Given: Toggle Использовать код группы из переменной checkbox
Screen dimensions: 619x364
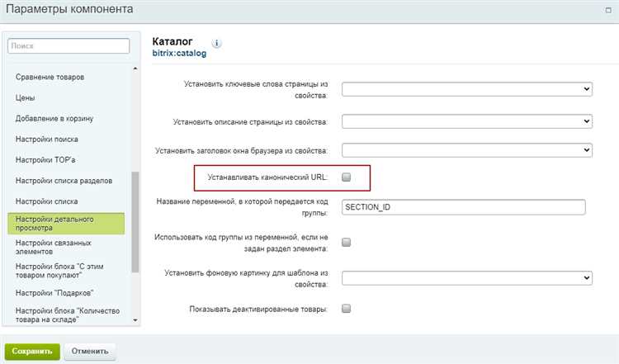Looking at the screenshot, I should point(346,242).
